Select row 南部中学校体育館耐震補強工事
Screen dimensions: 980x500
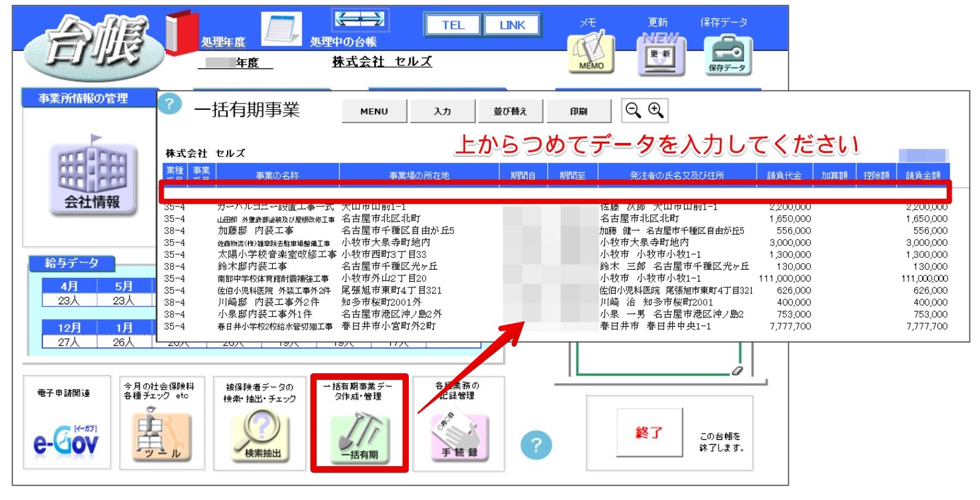pos(556,279)
